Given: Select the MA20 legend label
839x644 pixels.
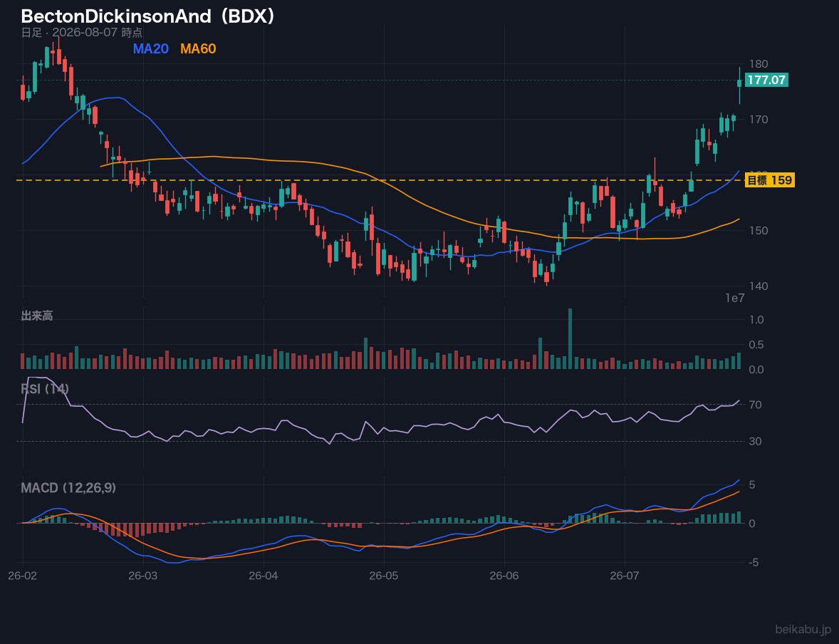Looking at the screenshot, I should coord(150,48).
